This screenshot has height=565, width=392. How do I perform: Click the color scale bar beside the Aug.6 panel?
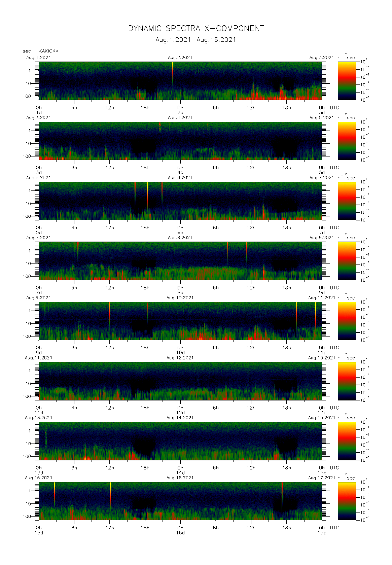[347, 201]
